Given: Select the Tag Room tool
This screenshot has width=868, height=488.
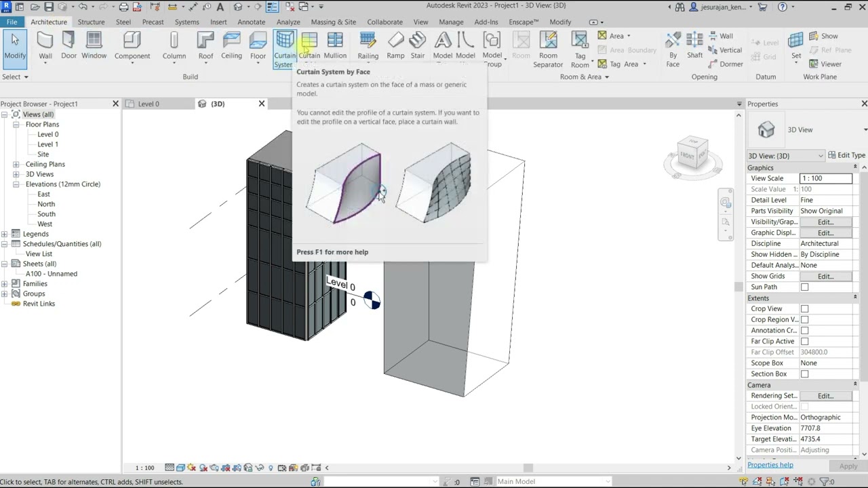Looking at the screenshot, I should tap(580, 49).
